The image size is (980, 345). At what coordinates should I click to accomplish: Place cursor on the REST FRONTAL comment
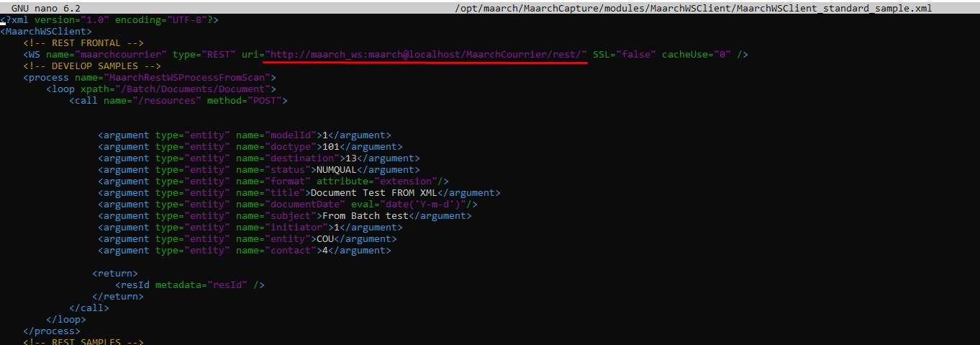83,43
